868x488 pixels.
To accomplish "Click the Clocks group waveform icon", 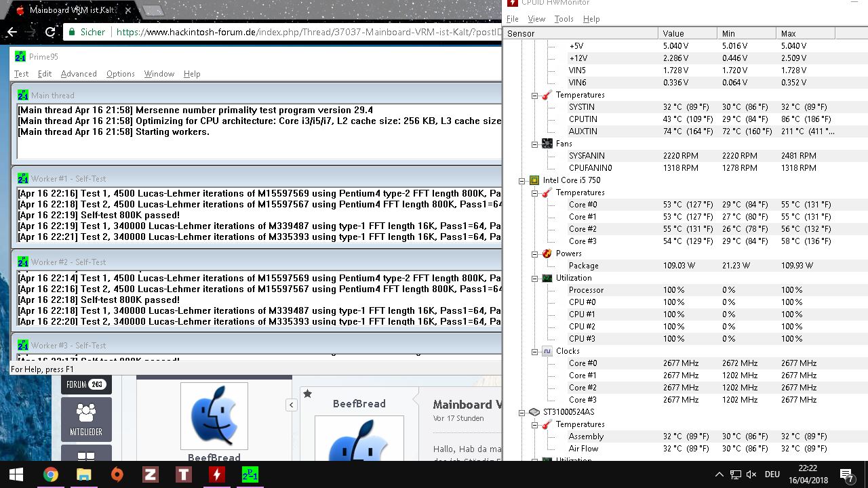I will tap(547, 351).
